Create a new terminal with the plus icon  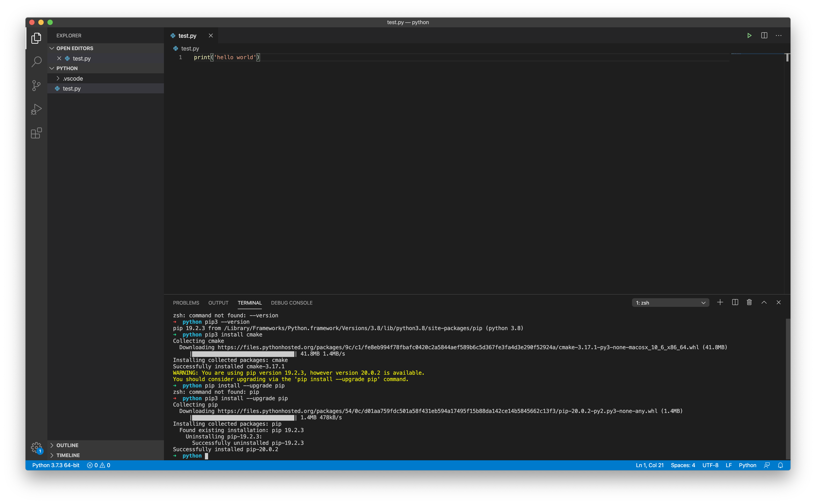pos(720,302)
